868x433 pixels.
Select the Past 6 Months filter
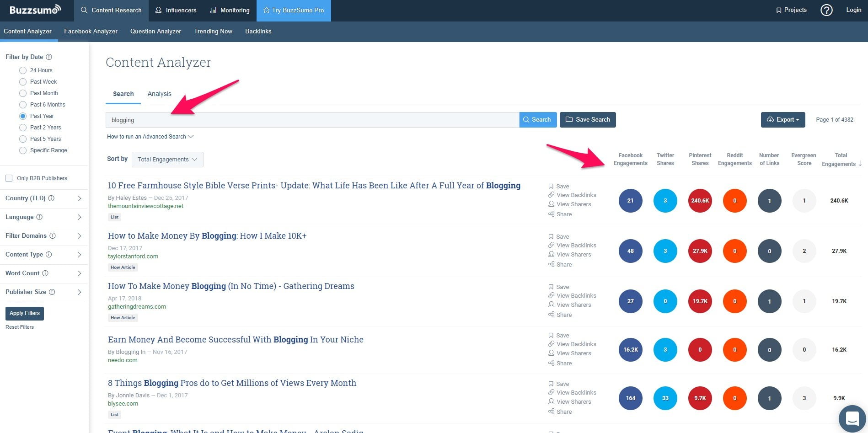point(23,105)
